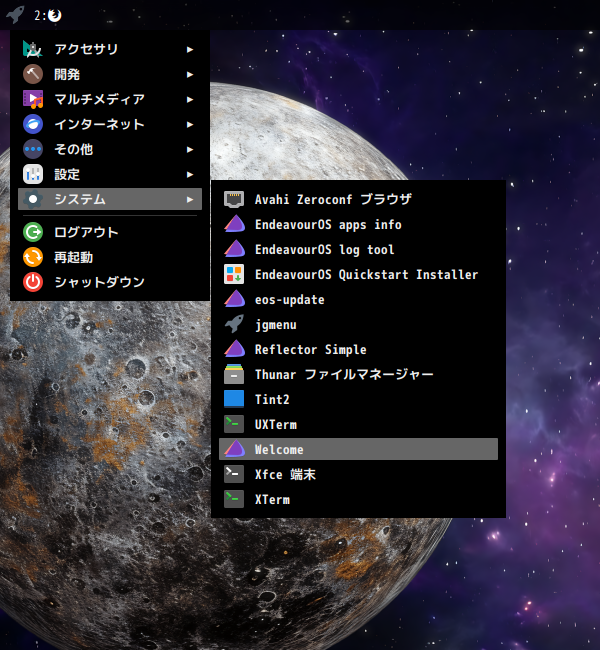Open Thunar ファイルマネージャー

pos(358,374)
